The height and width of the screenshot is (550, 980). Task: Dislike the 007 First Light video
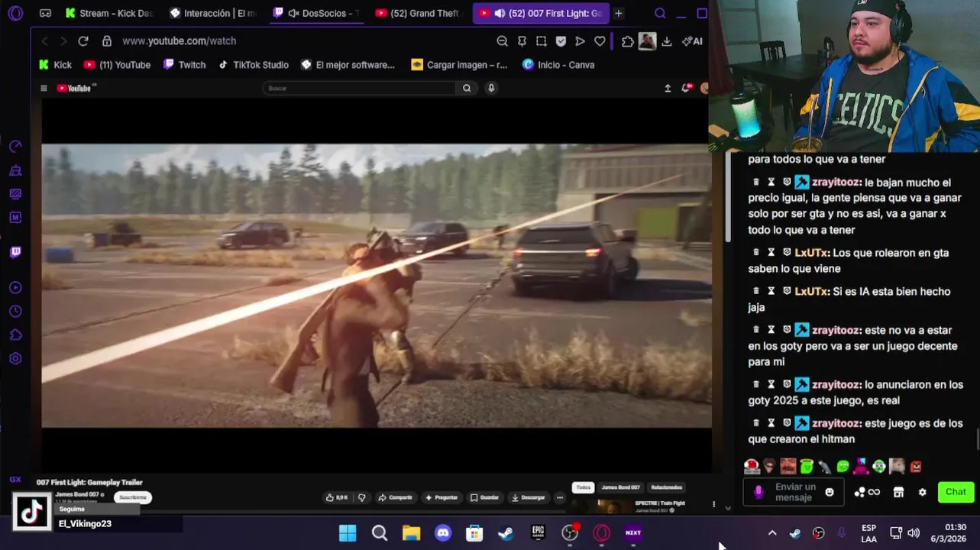[362, 497]
